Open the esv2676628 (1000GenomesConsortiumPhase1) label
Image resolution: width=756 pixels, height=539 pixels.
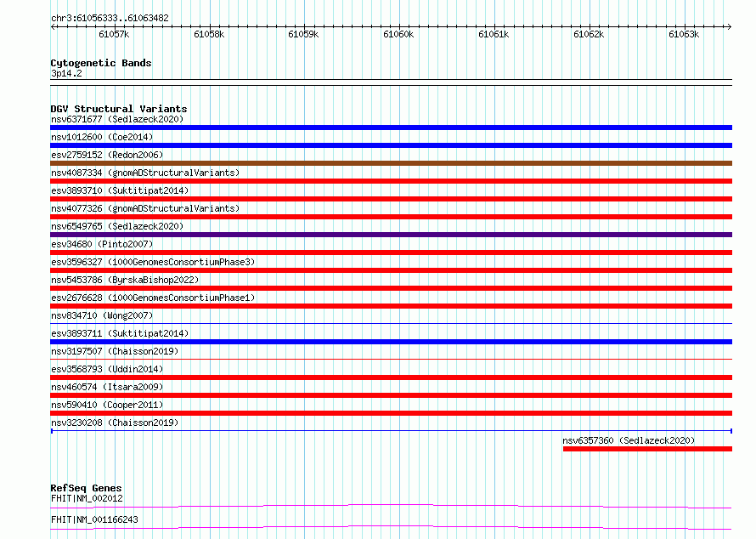pyautogui.click(x=153, y=298)
